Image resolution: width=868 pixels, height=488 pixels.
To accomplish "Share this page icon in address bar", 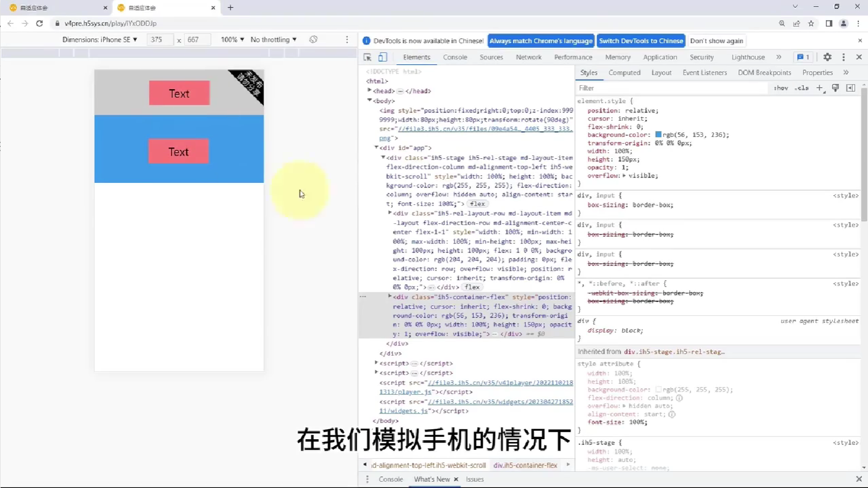I will coord(796,24).
